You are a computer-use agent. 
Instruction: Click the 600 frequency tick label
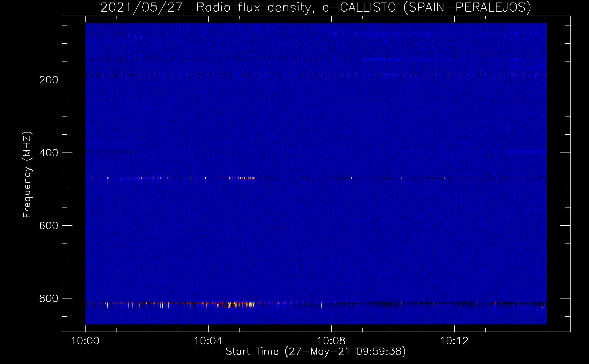(49, 226)
